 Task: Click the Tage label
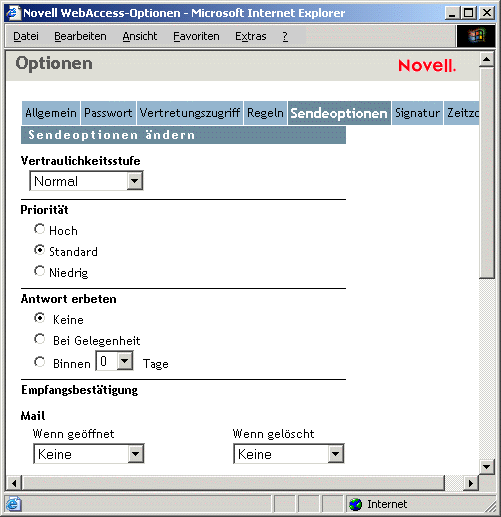coord(155,364)
